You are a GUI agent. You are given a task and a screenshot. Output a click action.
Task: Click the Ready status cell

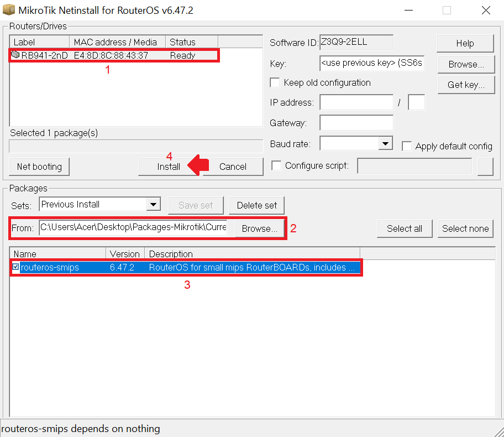(x=182, y=55)
